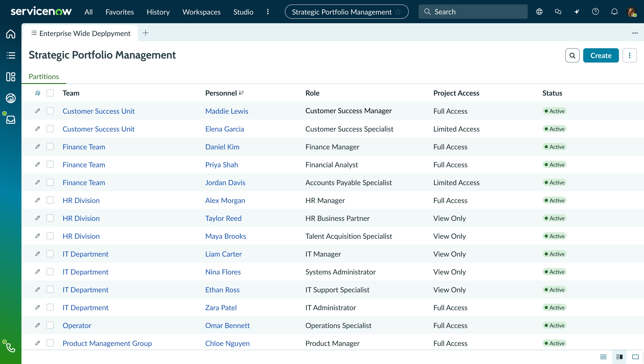Open the inbox sidebar icon
This screenshot has width=644, height=364.
11,120
